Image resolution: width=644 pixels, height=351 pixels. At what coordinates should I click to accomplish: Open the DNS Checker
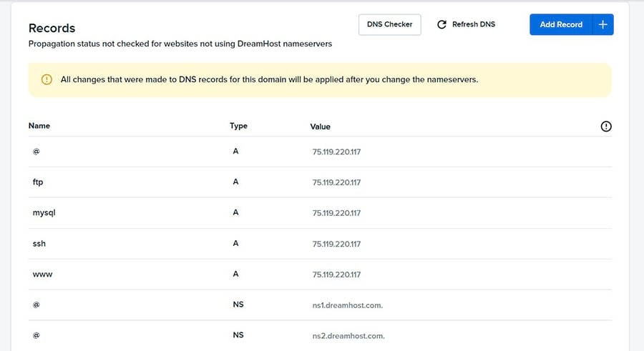tap(389, 24)
